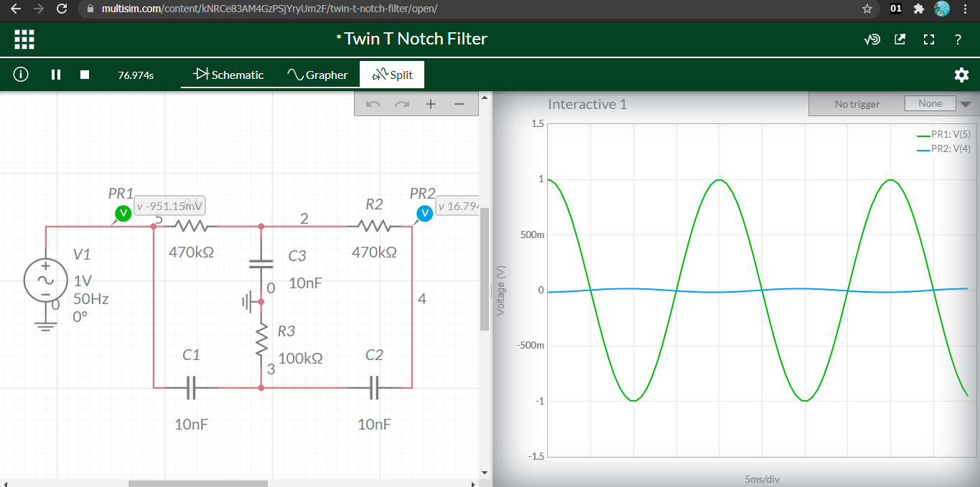Stop the simulation
The height and width of the screenshot is (487, 980).
click(85, 75)
